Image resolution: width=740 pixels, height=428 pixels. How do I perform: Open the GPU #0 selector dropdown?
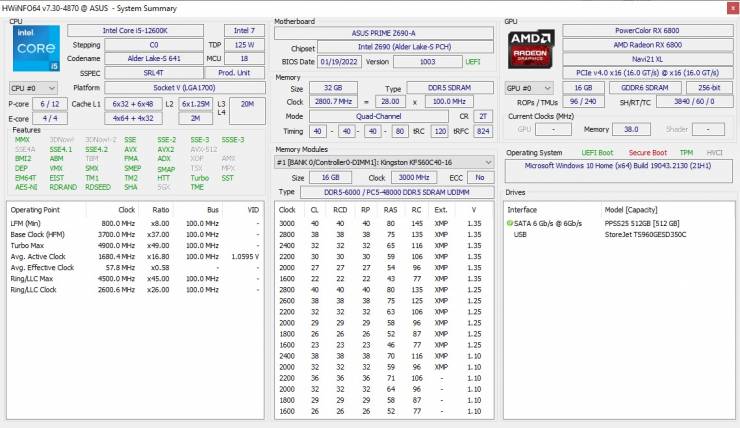click(529, 88)
